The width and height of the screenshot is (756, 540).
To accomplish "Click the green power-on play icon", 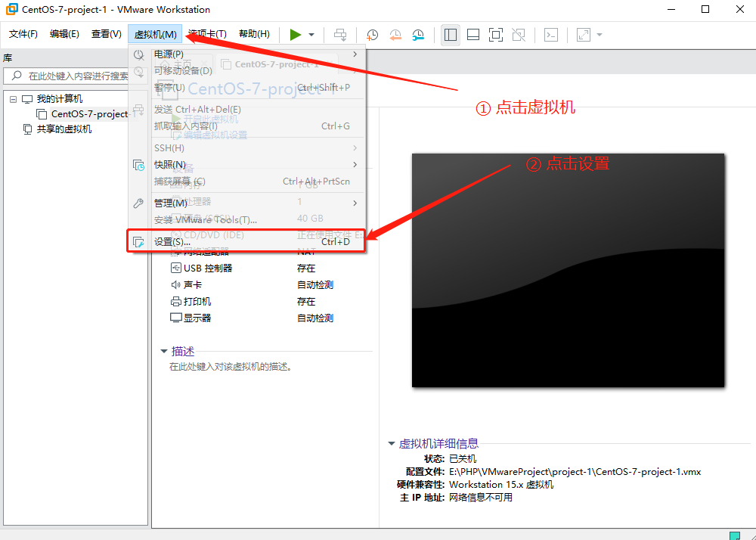I will coord(296,35).
